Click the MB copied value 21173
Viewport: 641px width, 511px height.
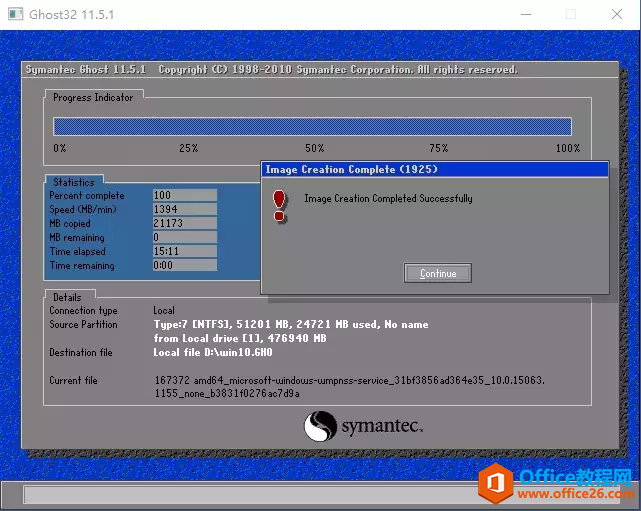[185, 223]
